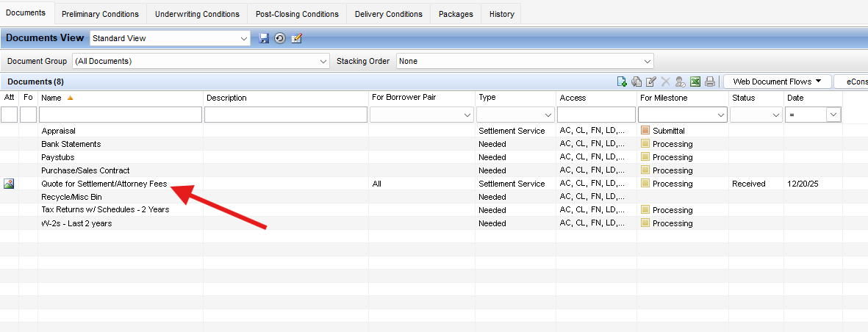868x332 pixels.
Task: Switch to the History tab
Action: [x=501, y=15]
